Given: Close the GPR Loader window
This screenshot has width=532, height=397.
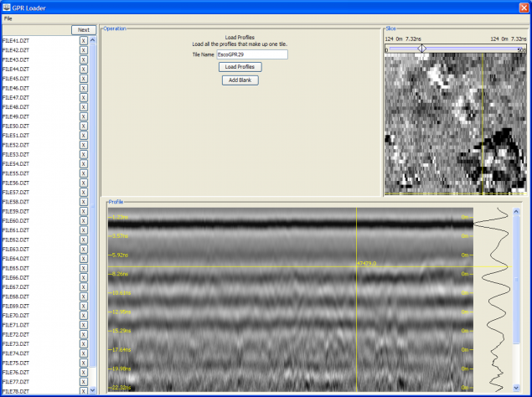Looking at the screenshot, I should point(523,6).
